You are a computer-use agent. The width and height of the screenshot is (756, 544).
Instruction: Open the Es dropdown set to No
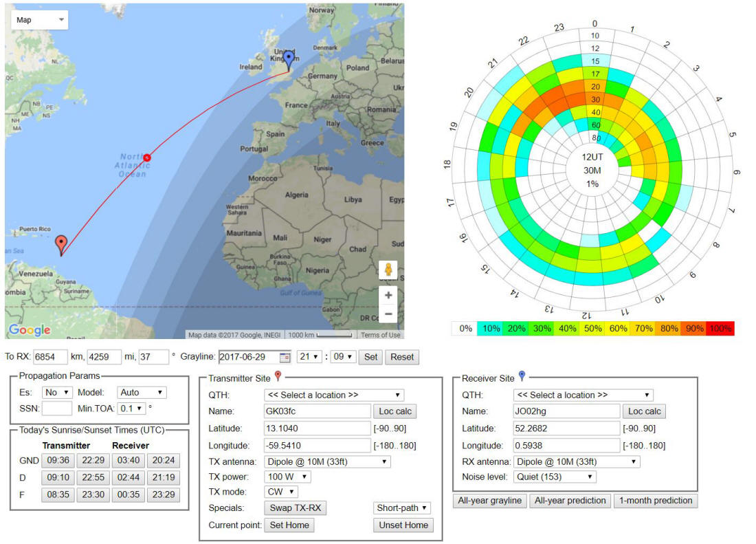click(x=57, y=393)
